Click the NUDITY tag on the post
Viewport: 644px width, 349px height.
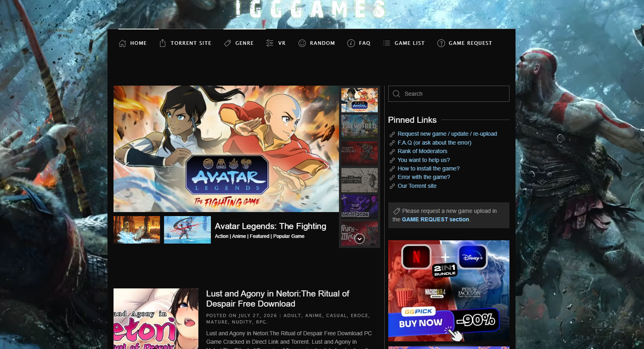pyautogui.click(x=242, y=322)
